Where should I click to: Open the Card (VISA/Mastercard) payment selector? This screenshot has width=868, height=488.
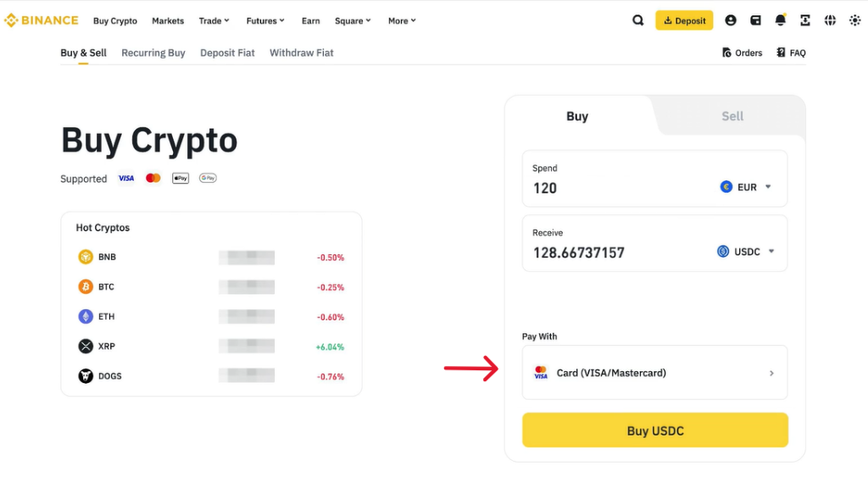click(x=655, y=373)
